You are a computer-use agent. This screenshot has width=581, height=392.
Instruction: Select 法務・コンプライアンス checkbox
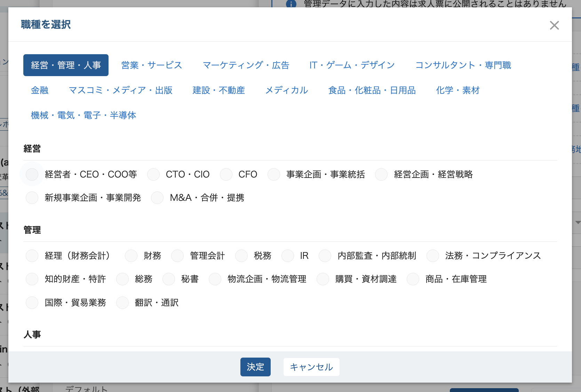pyautogui.click(x=433, y=256)
